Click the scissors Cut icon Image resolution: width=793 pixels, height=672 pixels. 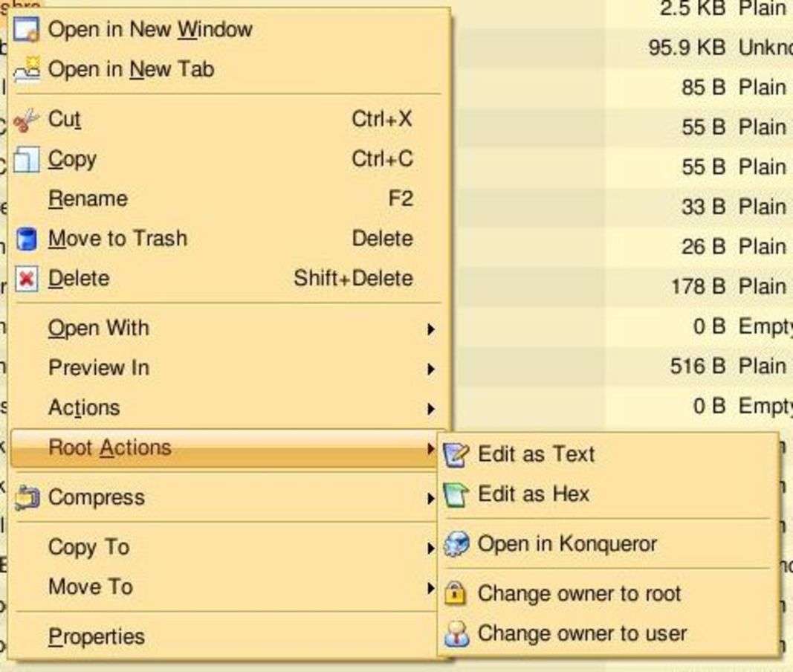(27, 120)
